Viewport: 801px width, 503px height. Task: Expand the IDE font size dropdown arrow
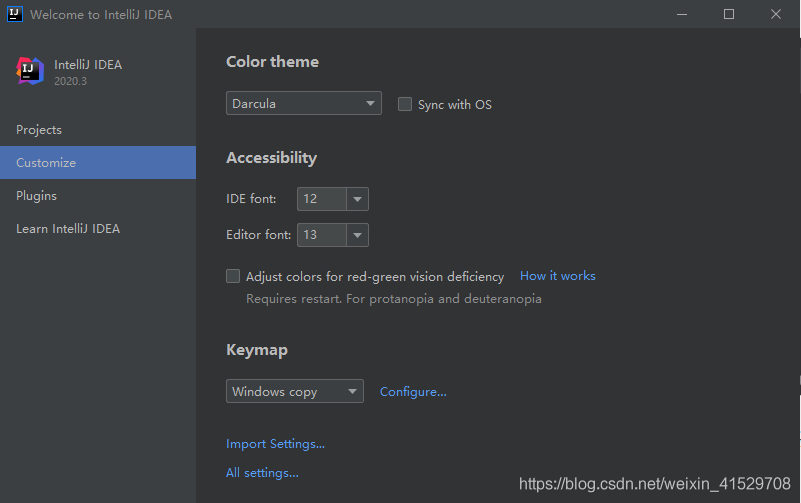point(358,199)
